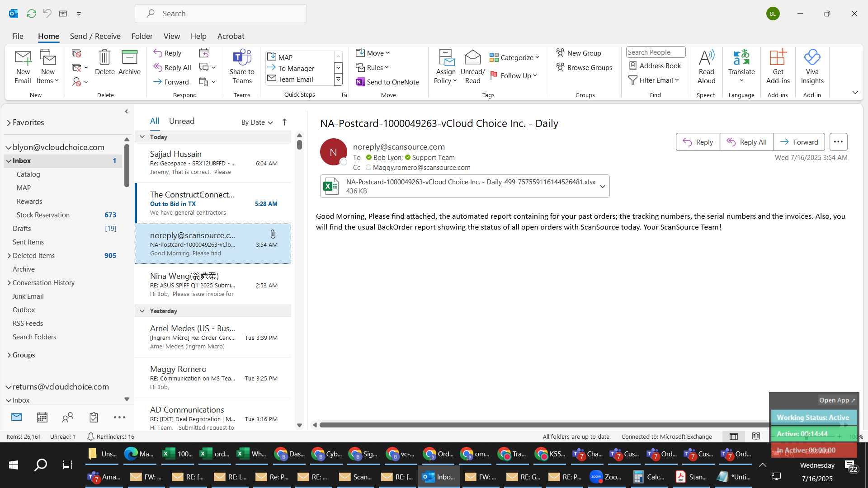Viewport: 868px width, 488px height.
Task: Open the People view icon
Action: point(68,417)
